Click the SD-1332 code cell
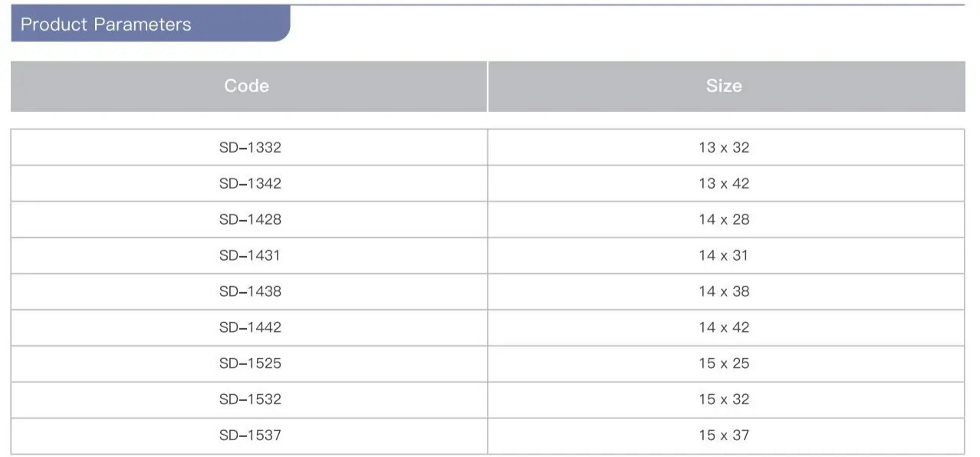 [x=250, y=147]
